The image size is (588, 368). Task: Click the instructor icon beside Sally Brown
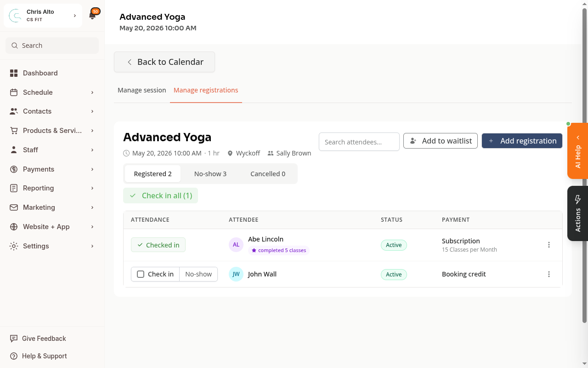[271, 153]
